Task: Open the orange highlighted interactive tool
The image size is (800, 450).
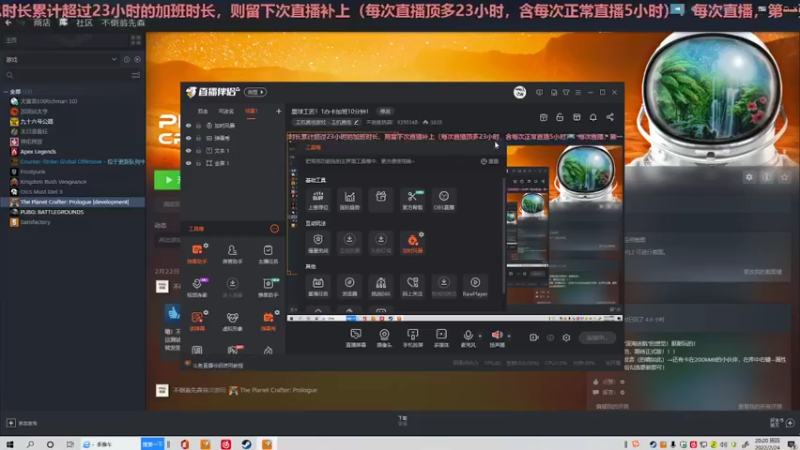Action: tap(412, 243)
